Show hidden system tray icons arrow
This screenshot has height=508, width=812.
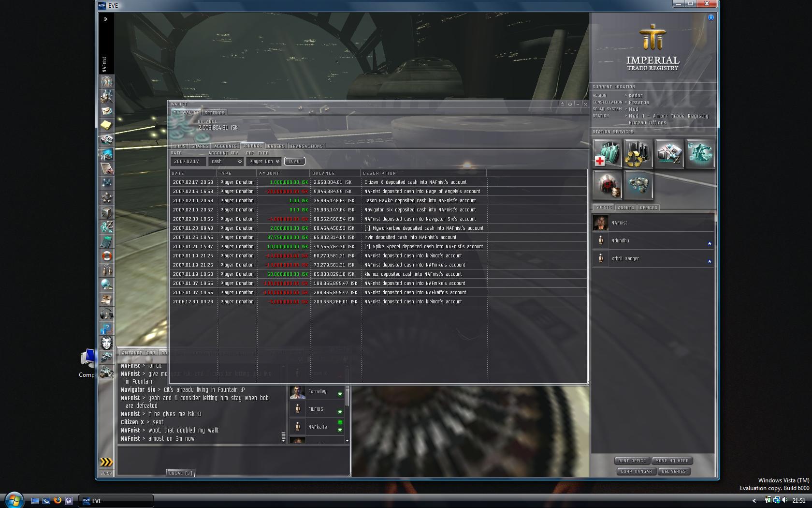click(754, 501)
